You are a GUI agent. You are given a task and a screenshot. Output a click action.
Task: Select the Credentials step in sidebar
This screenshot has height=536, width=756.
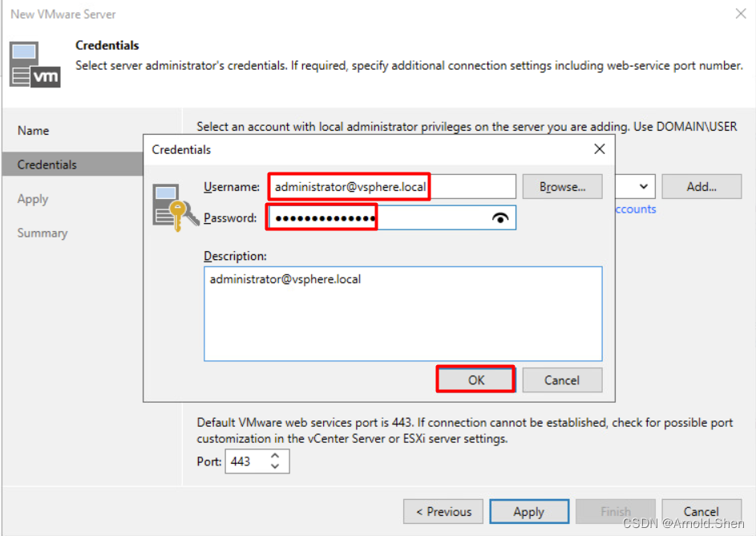(x=72, y=164)
